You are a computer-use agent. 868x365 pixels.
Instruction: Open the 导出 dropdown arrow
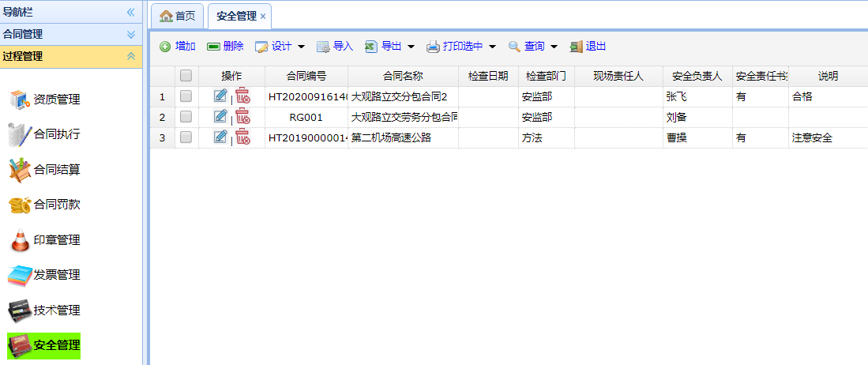pos(411,47)
